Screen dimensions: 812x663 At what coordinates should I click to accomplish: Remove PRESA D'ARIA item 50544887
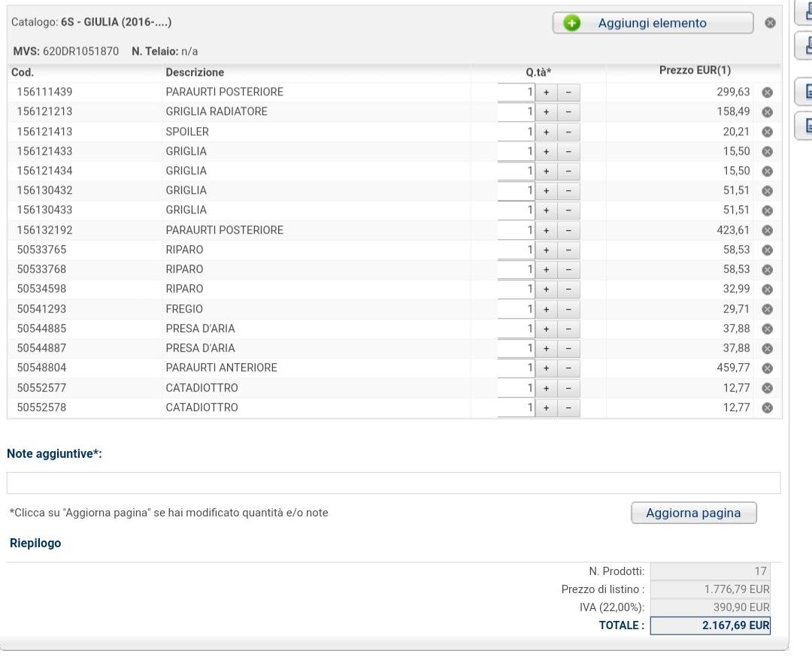coord(767,348)
